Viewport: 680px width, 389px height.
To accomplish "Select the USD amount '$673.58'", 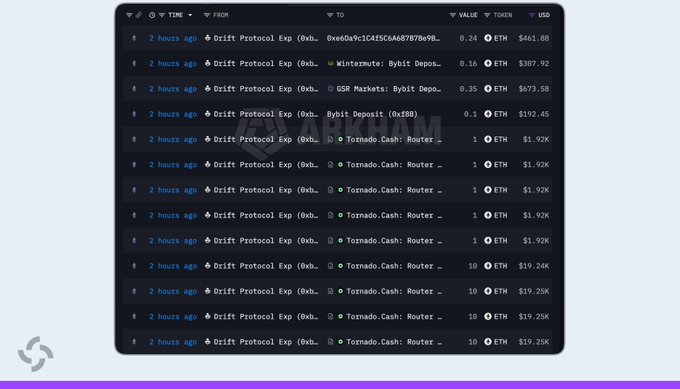I will coord(534,88).
